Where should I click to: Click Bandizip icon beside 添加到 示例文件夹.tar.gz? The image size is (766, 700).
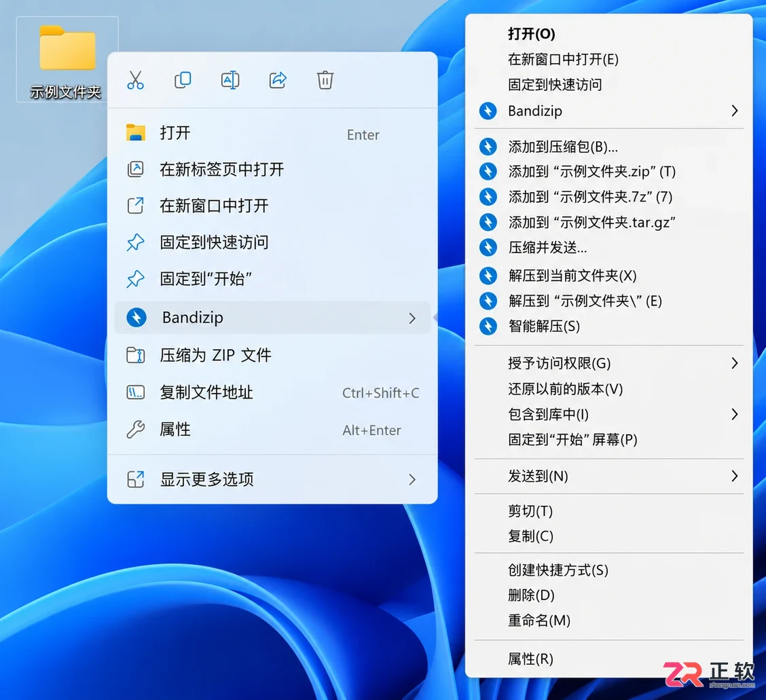pyautogui.click(x=488, y=222)
